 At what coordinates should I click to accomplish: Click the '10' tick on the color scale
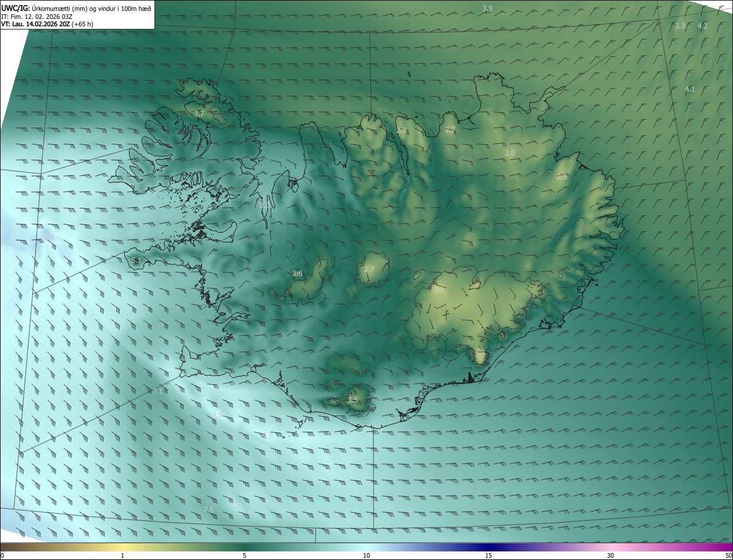[x=366, y=555]
